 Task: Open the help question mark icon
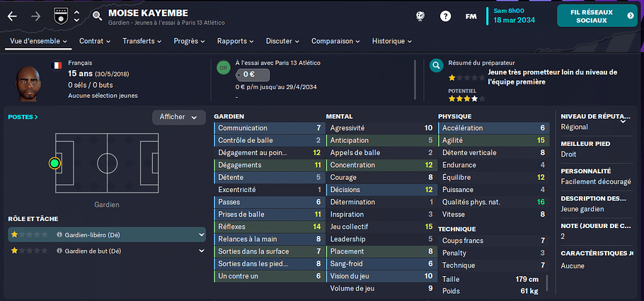tap(445, 16)
